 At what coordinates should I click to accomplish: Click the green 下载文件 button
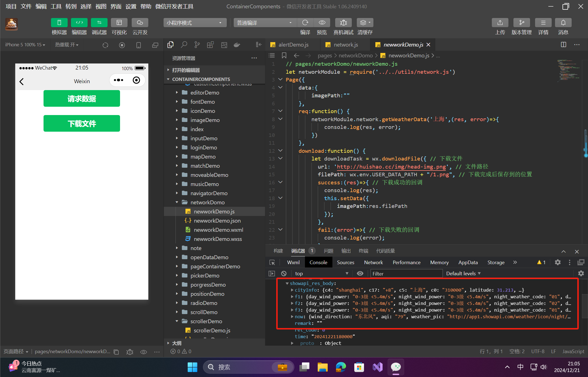(x=82, y=123)
